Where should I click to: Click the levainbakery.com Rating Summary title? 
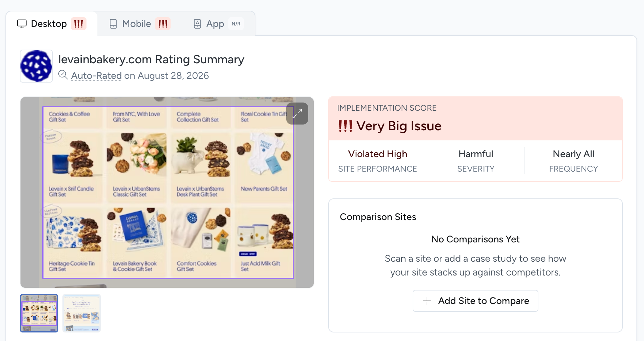pos(151,60)
